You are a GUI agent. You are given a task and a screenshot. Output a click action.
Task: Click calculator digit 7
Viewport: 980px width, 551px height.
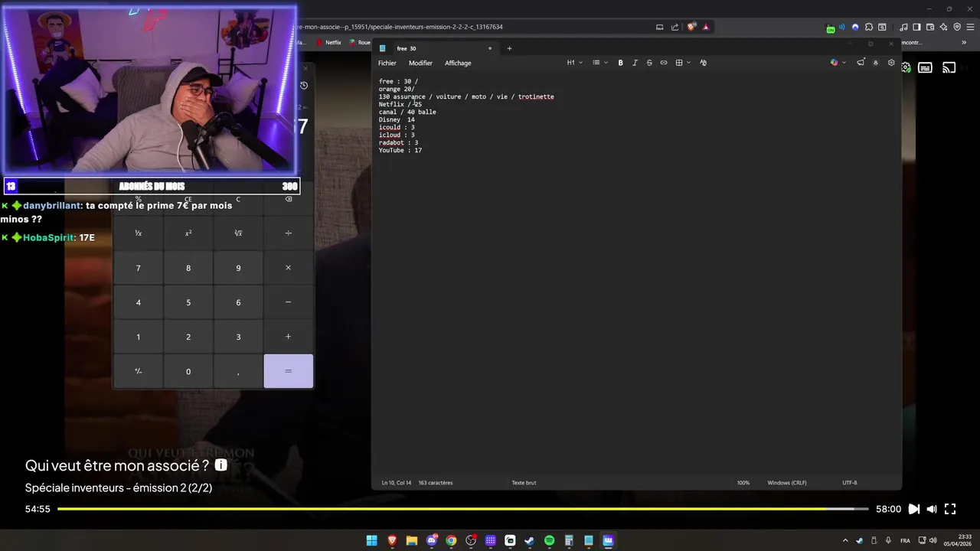138,268
